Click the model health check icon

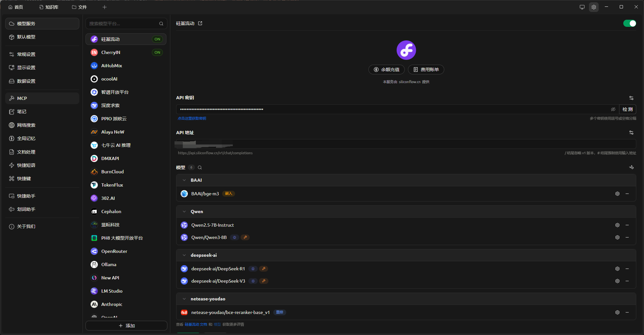pos(631,167)
